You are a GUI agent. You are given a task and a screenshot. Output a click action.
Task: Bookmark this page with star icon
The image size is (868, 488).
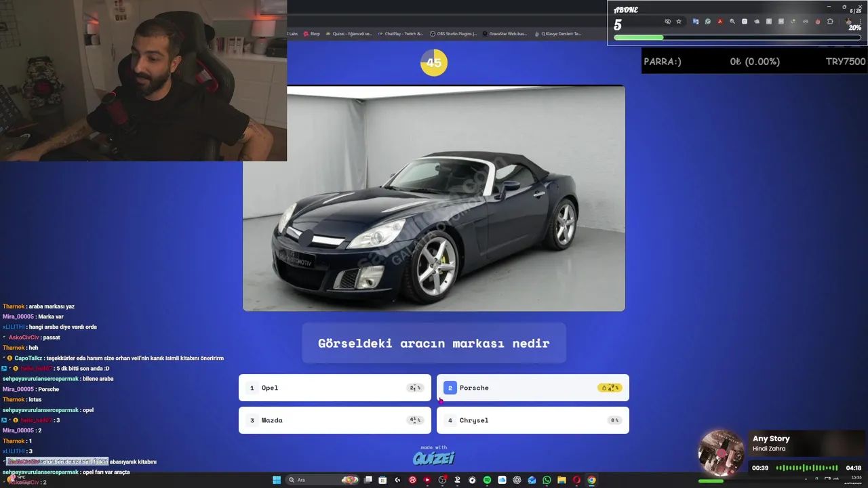coord(679,21)
